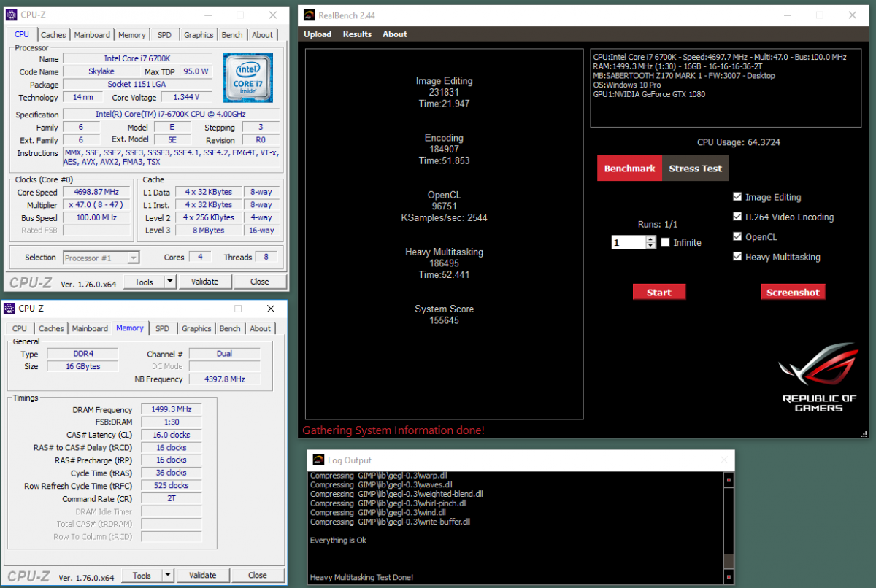The height and width of the screenshot is (588, 876).
Task: Enable the Infinite runs checkbox
Action: point(665,242)
